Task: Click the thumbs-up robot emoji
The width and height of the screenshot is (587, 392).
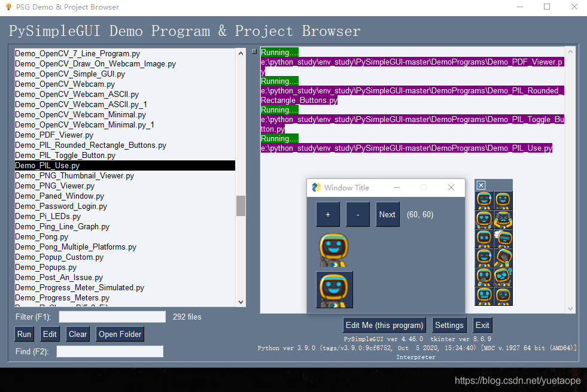Action: [503, 200]
